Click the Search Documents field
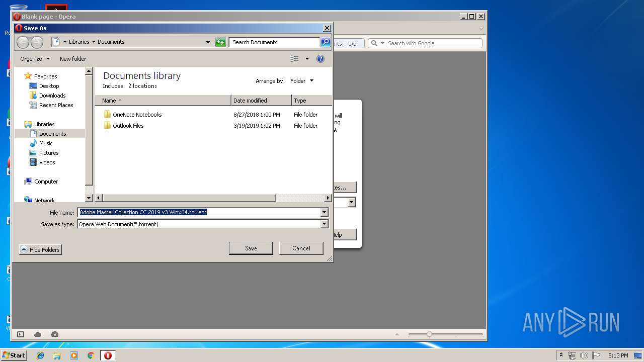The image size is (644, 362). [x=274, y=42]
